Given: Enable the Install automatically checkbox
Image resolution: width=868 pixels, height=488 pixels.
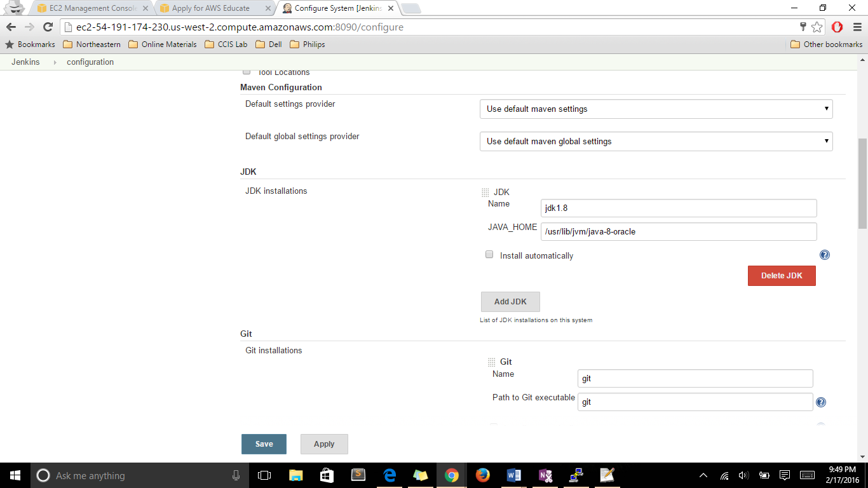Looking at the screenshot, I should pos(489,254).
